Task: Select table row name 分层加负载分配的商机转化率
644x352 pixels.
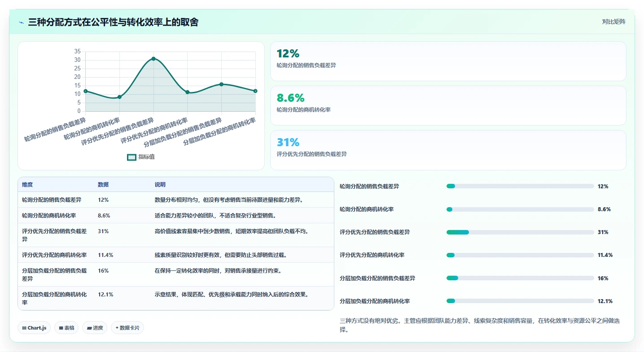Action: tap(54, 298)
